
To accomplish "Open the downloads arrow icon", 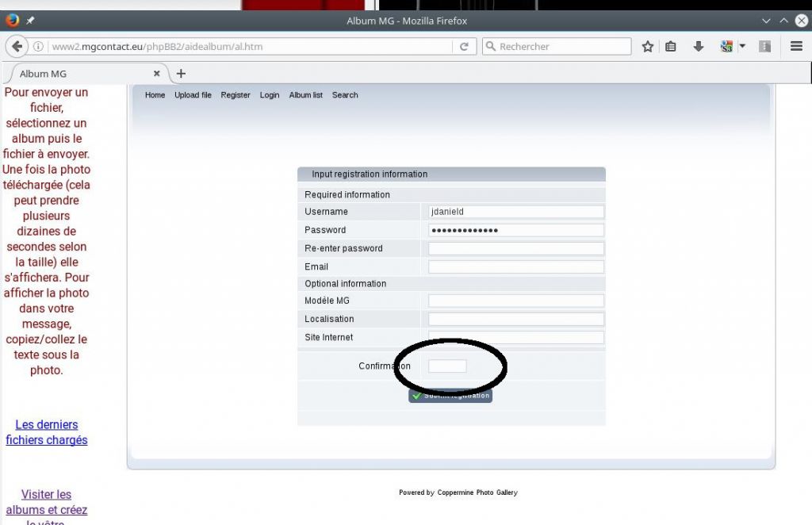I will coord(699,47).
